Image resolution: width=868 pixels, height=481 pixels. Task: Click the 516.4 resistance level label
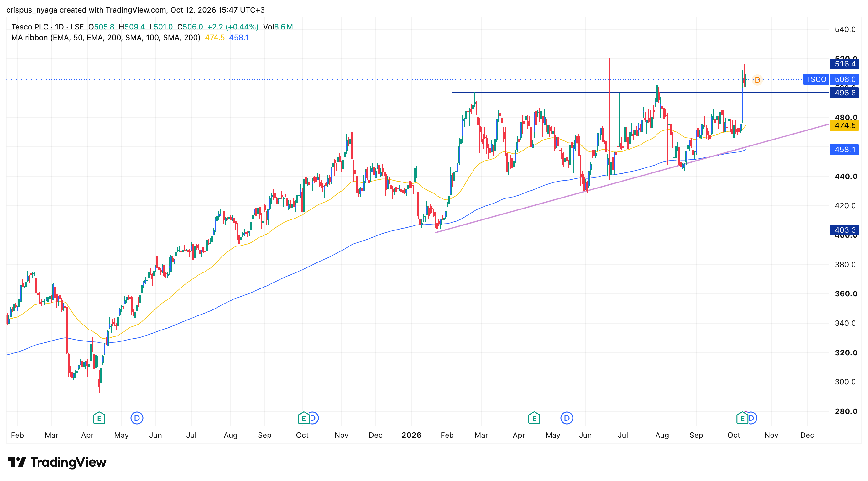pyautogui.click(x=845, y=64)
